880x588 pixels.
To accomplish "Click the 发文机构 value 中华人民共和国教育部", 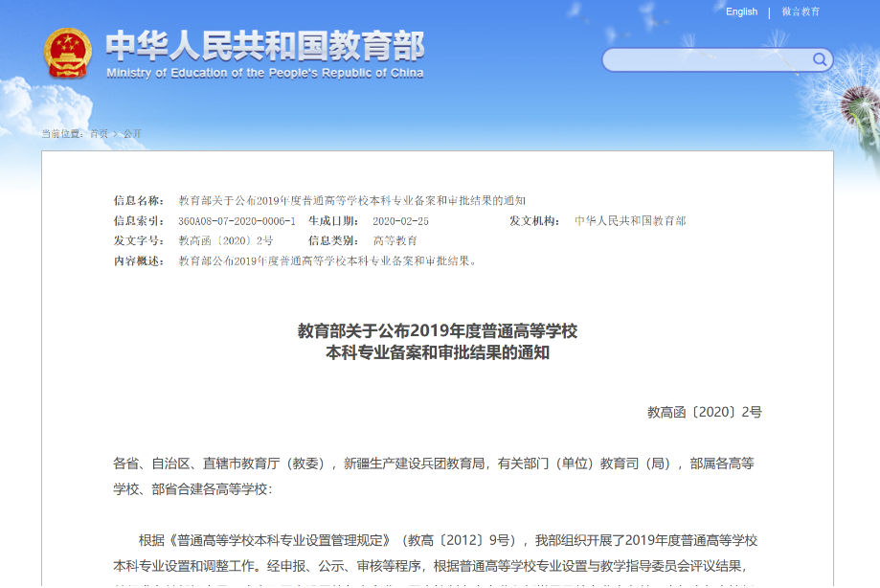I will [630, 220].
